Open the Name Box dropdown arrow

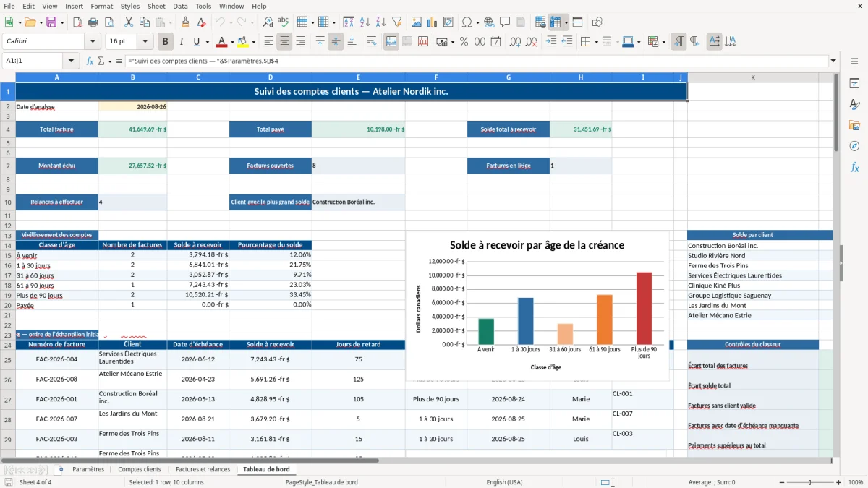71,61
